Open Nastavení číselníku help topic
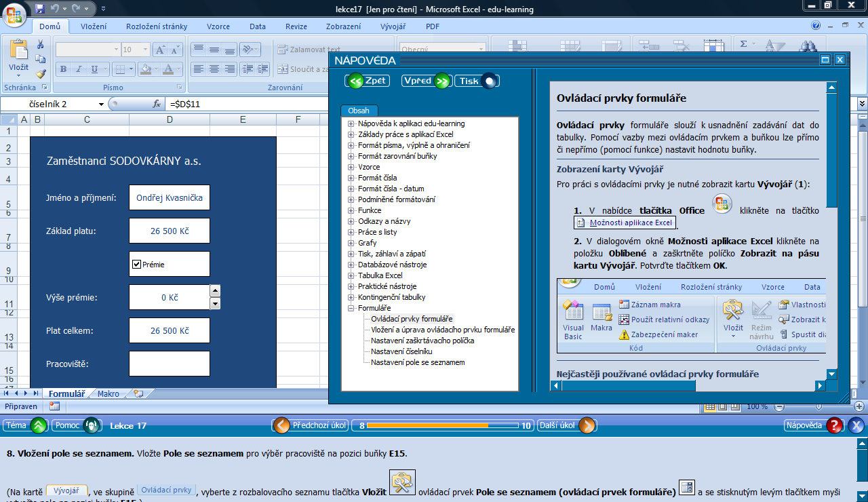 (401, 351)
